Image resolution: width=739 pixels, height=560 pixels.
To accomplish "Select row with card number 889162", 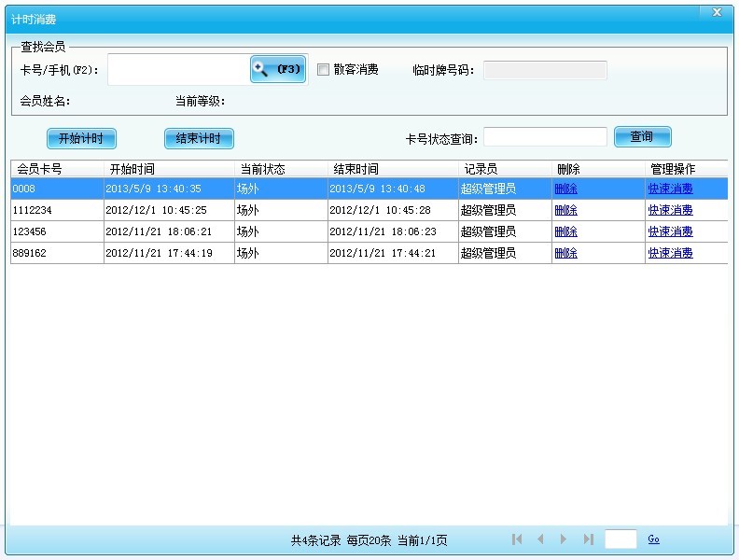I will 369,253.
